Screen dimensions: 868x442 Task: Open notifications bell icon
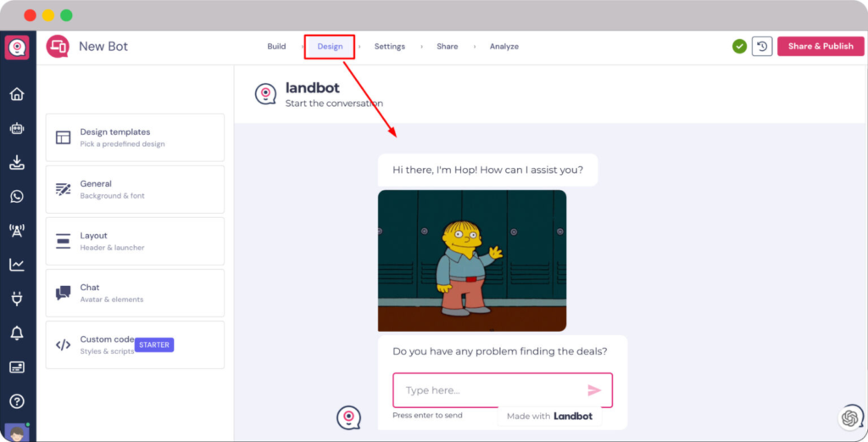(17, 333)
